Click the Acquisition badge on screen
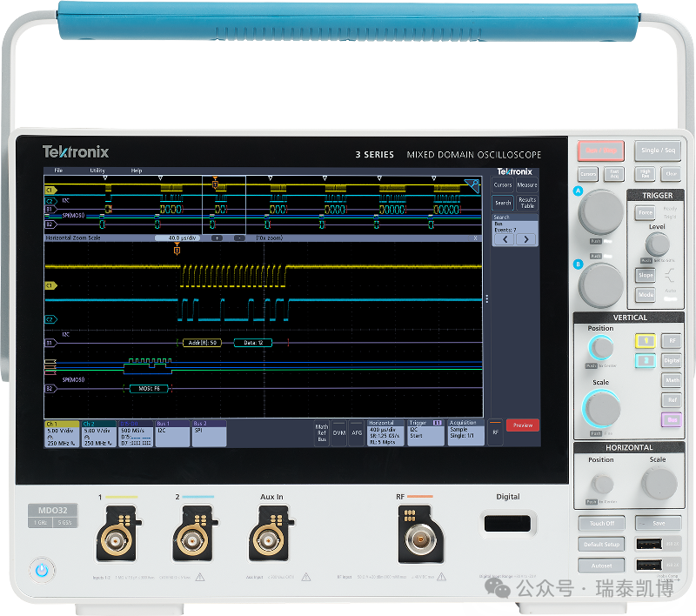Screen dimensions: 696x616 point(466,432)
